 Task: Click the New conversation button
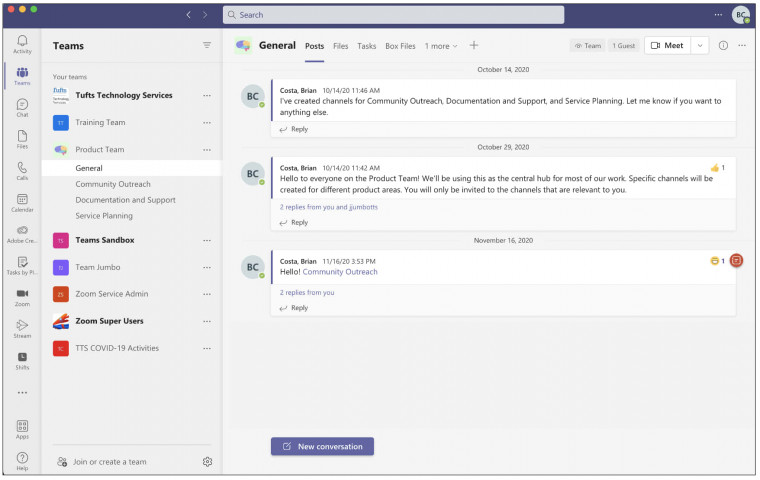click(x=322, y=446)
